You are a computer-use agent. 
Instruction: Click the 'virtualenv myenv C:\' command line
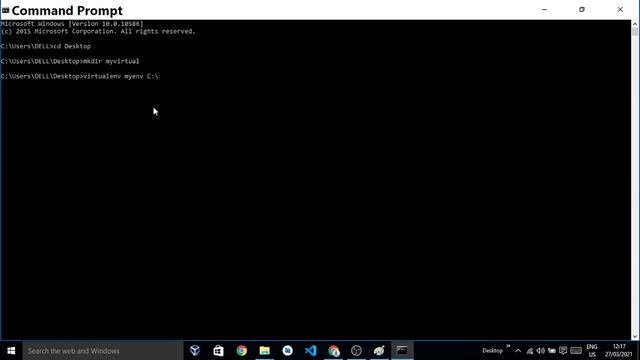[x=79, y=76]
